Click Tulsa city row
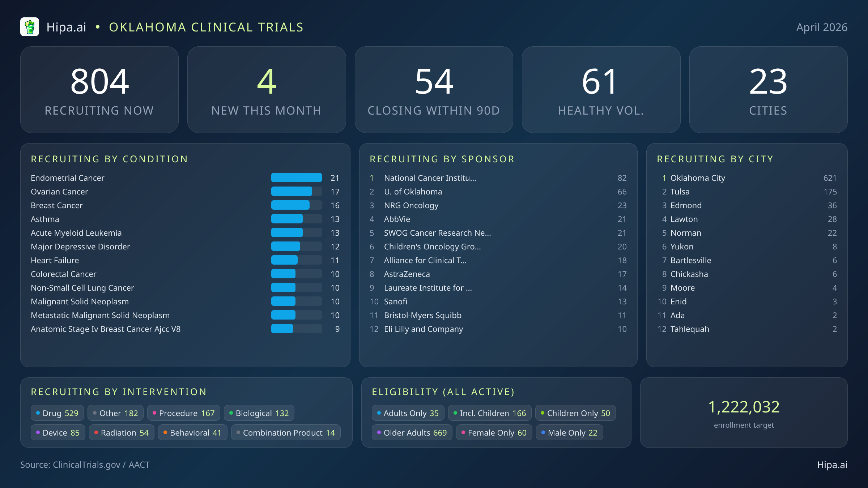 (747, 192)
